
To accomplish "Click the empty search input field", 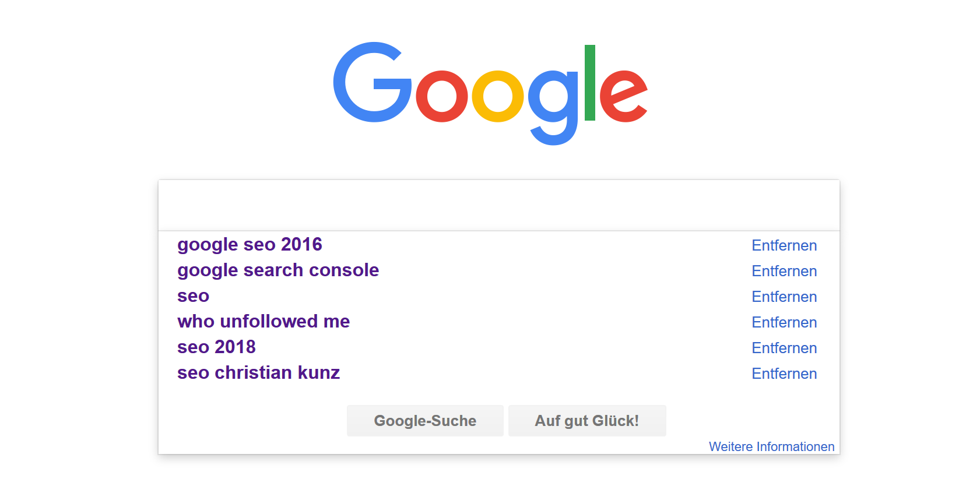I will (498, 204).
